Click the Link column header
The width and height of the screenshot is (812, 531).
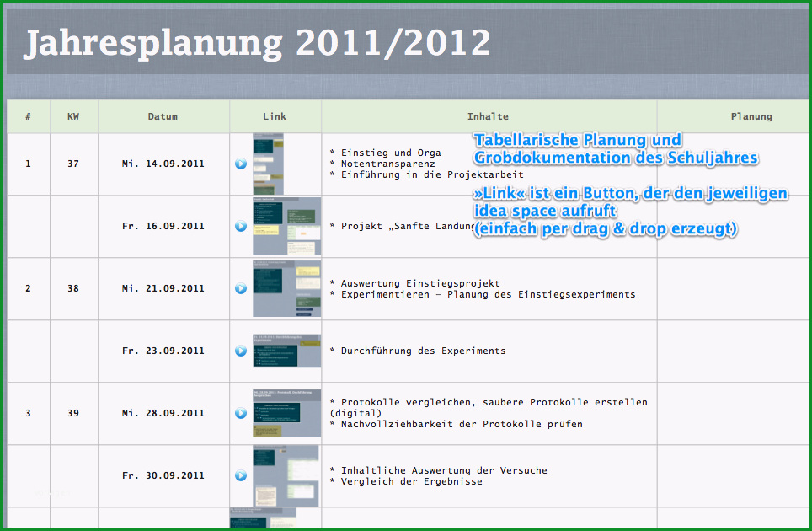click(x=275, y=116)
